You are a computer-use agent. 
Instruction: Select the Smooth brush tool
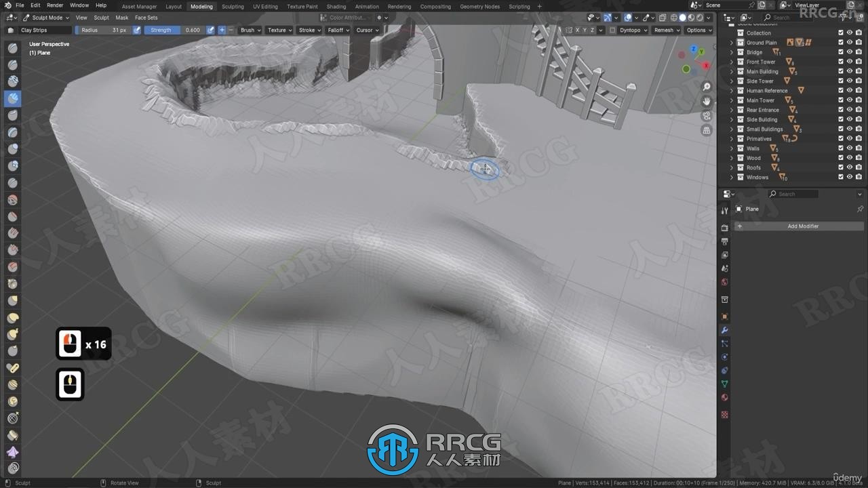tap(13, 200)
